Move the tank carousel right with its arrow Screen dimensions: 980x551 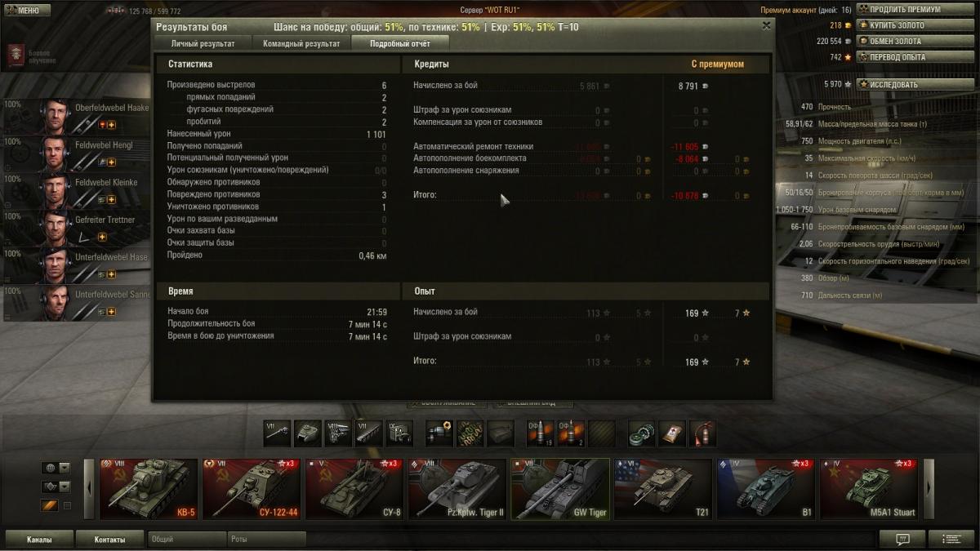929,488
